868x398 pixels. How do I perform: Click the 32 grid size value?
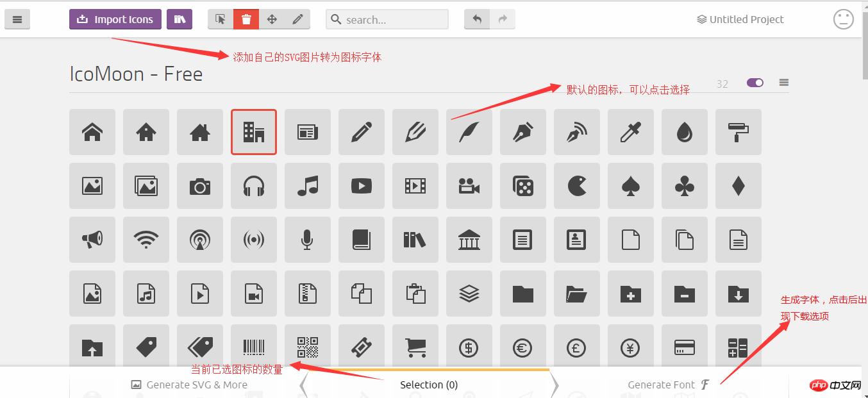pyautogui.click(x=722, y=83)
